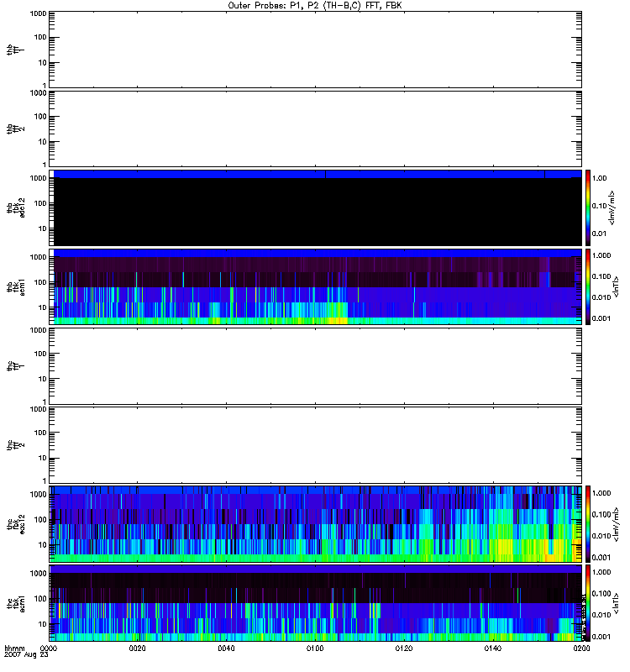Click the 0100 time tick label
The height and width of the screenshot is (672, 630).
(315, 649)
